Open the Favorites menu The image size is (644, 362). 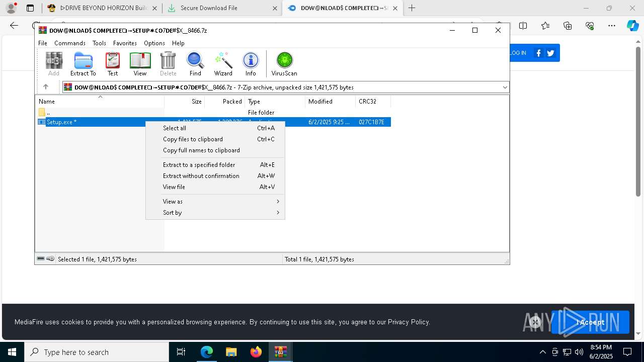[125, 43]
